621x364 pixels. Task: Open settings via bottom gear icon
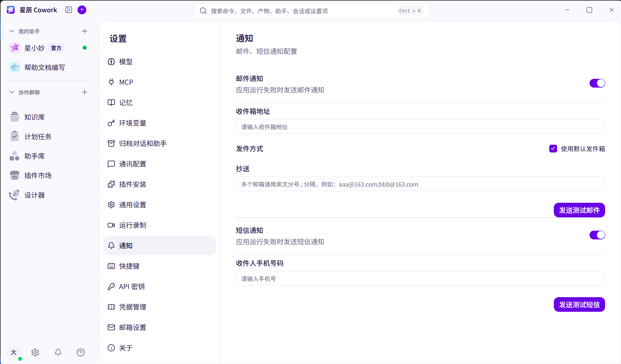click(35, 352)
